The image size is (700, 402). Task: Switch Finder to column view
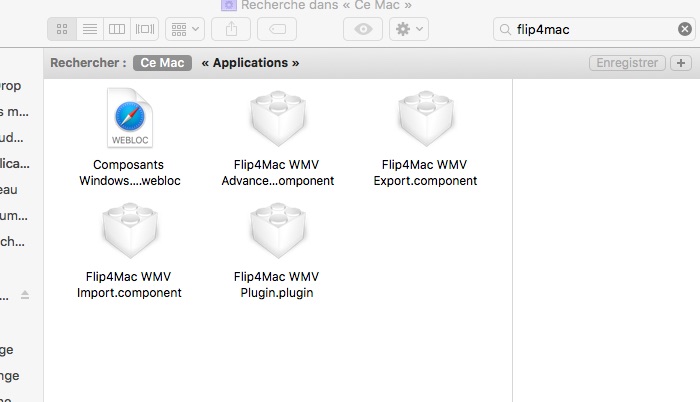coord(117,29)
